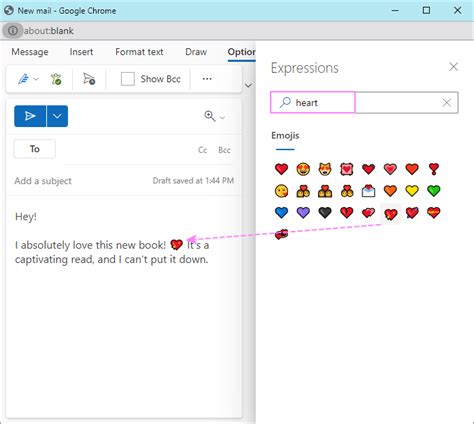Image resolution: width=474 pixels, height=424 pixels.
Task: Choose the kissing face emoji
Action: tap(281, 191)
